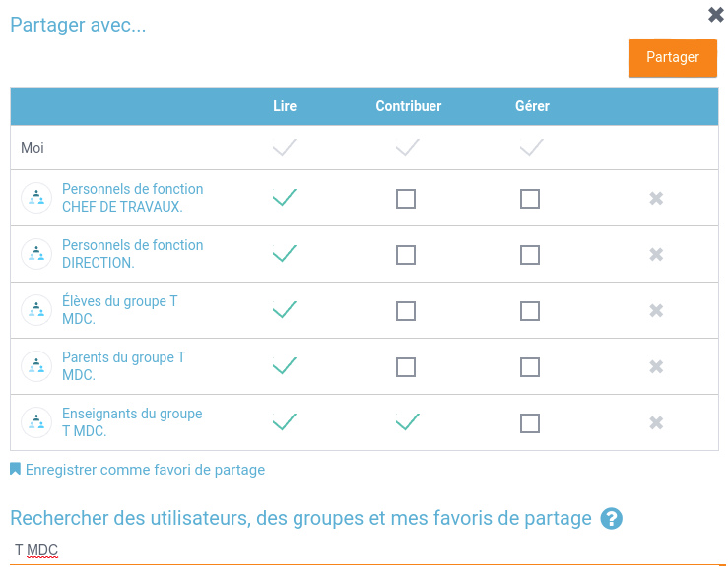Enable Contribuer for CHEF DE TRAVAUX
Screen dimensions: 728x576
(406, 199)
